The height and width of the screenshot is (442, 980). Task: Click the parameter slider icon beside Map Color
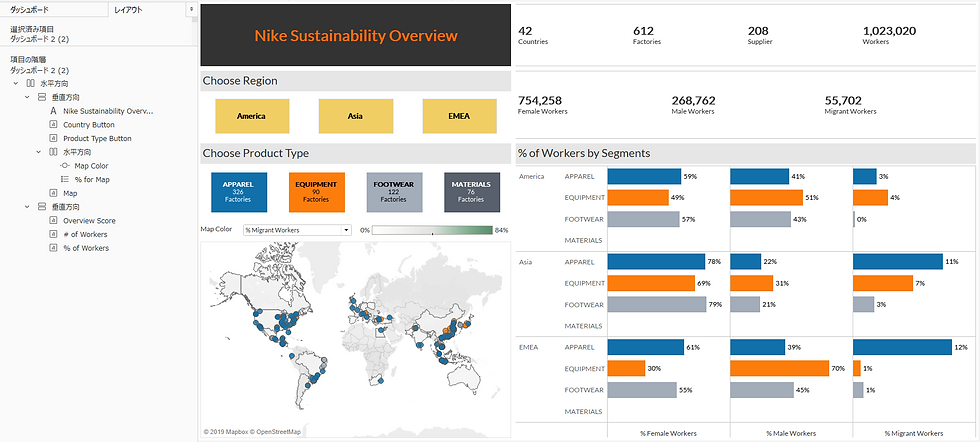click(x=64, y=166)
